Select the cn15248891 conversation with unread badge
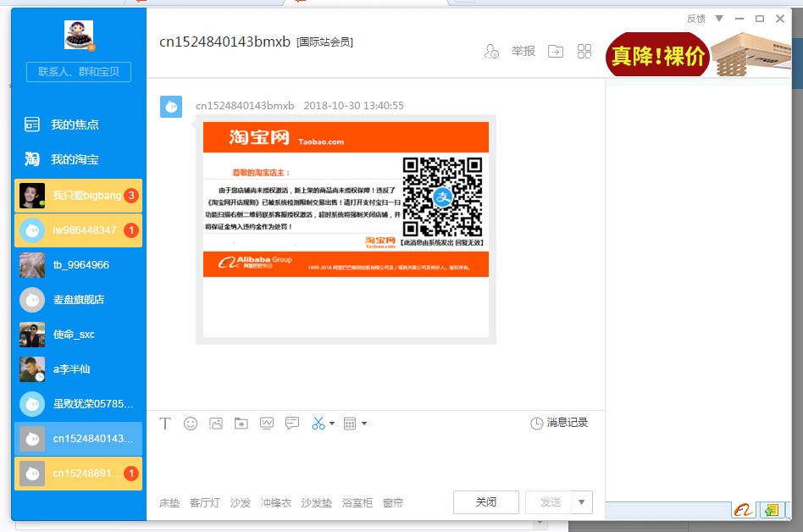Image resolution: width=803 pixels, height=532 pixels. coord(79,474)
